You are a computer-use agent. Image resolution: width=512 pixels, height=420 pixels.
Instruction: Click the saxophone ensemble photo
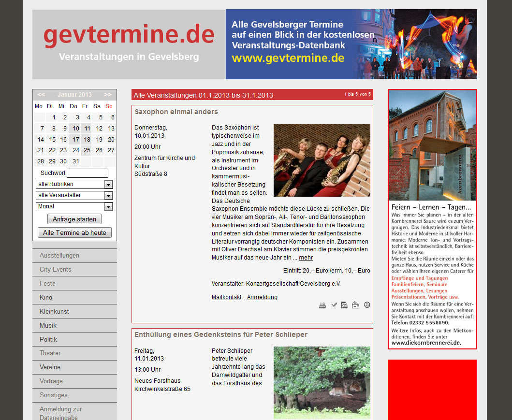[322, 160]
